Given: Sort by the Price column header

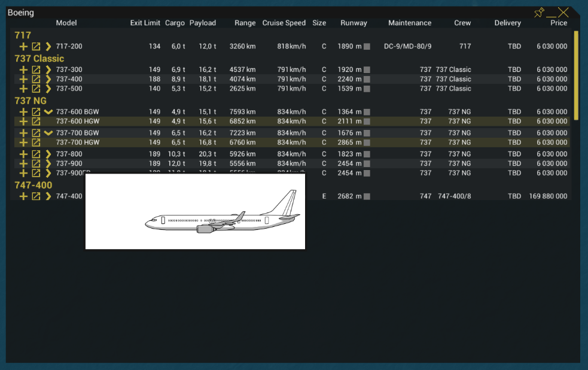Looking at the screenshot, I should [559, 23].
